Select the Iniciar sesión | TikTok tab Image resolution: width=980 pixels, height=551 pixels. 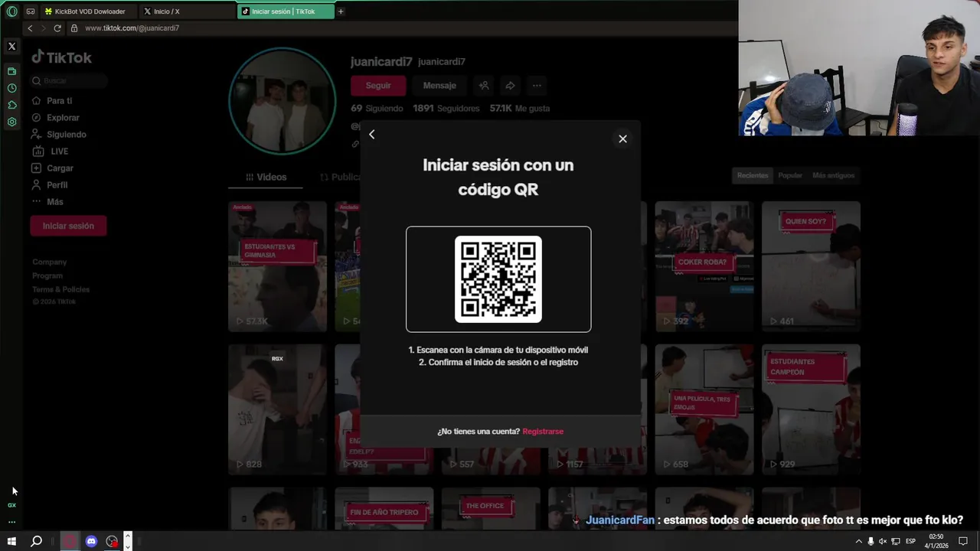(x=286, y=11)
